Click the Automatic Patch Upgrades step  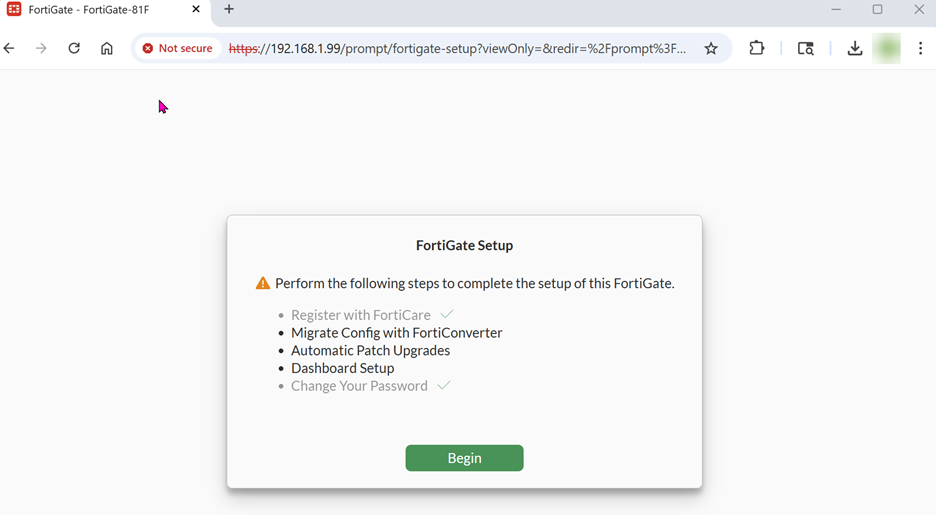[x=370, y=351]
